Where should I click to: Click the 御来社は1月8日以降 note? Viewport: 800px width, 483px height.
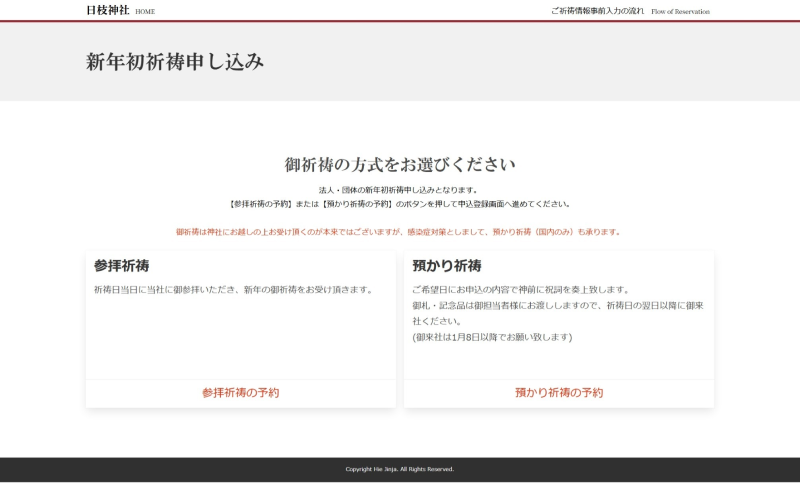(492, 338)
